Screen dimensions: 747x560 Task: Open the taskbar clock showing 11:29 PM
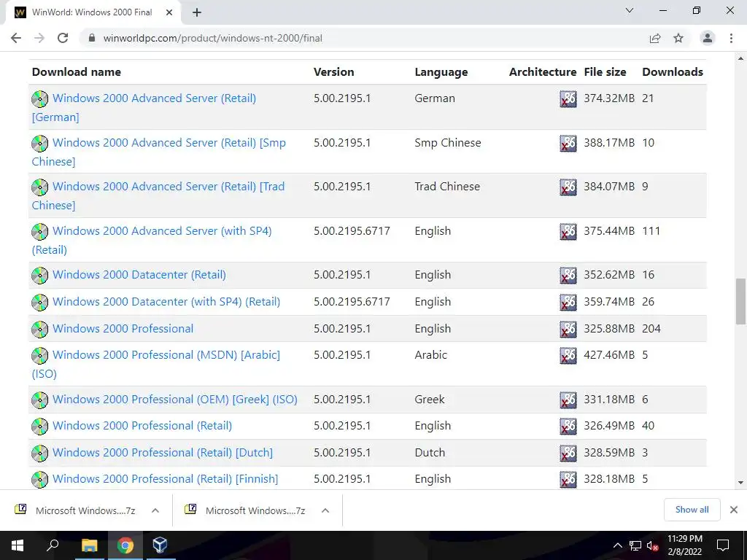(684, 545)
